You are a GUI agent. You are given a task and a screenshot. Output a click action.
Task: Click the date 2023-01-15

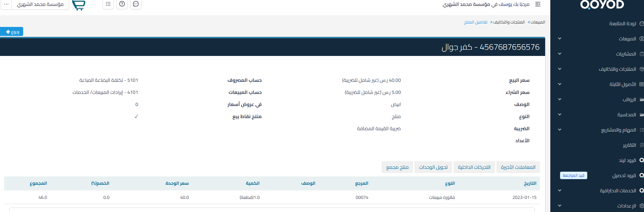click(x=524, y=197)
